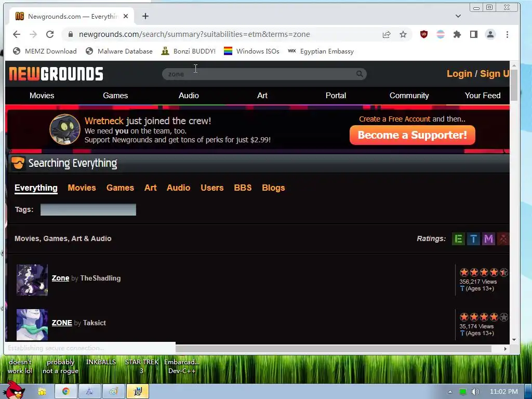Switch to BBS search tab

coord(243,188)
